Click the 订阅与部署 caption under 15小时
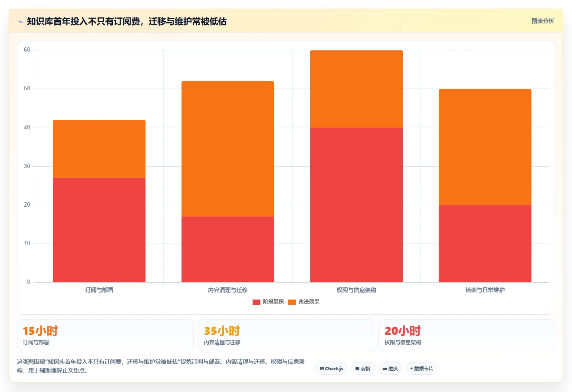The height and width of the screenshot is (392, 572). tap(36, 343)
